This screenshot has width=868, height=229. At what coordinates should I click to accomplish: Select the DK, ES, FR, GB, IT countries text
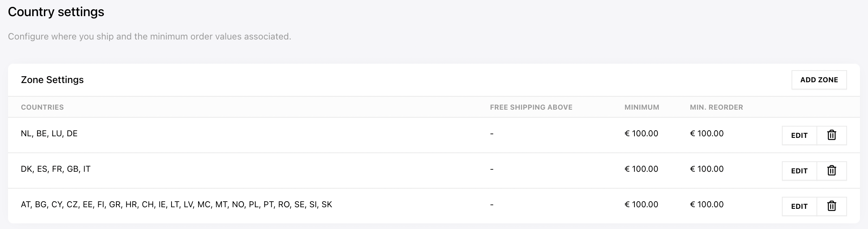coord(56,169)
